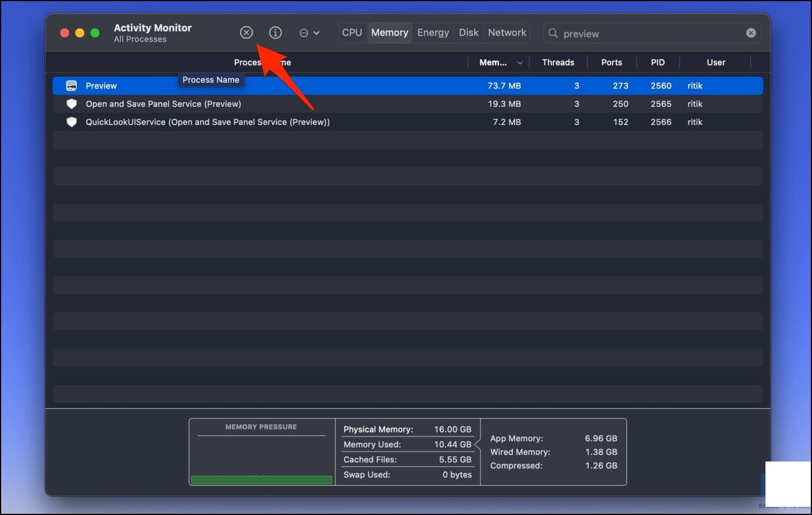Viewport: 812px width, 515px height.
Task: Click the Stop process (X) toolbar icon
Action: (x=247, y=33)
